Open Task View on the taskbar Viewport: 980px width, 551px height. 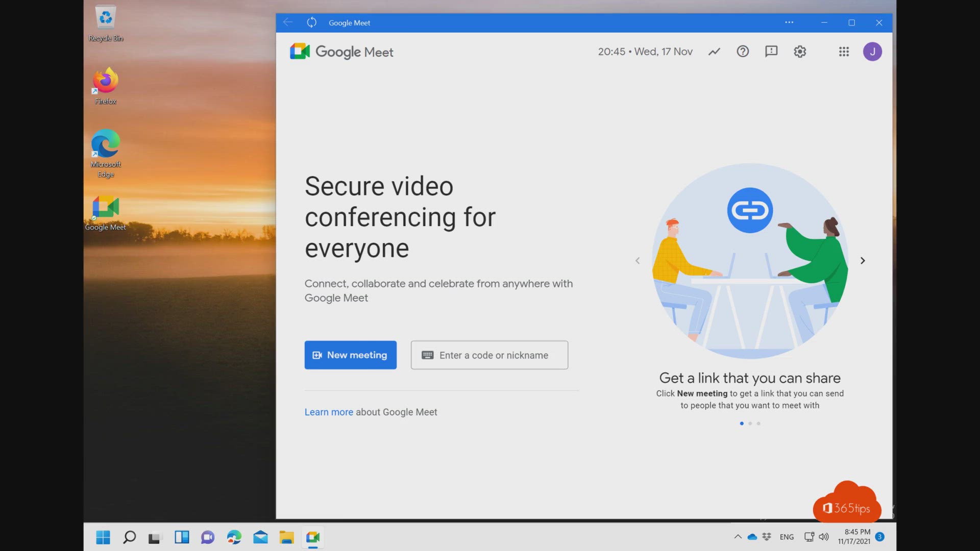[x=155, y=537]
